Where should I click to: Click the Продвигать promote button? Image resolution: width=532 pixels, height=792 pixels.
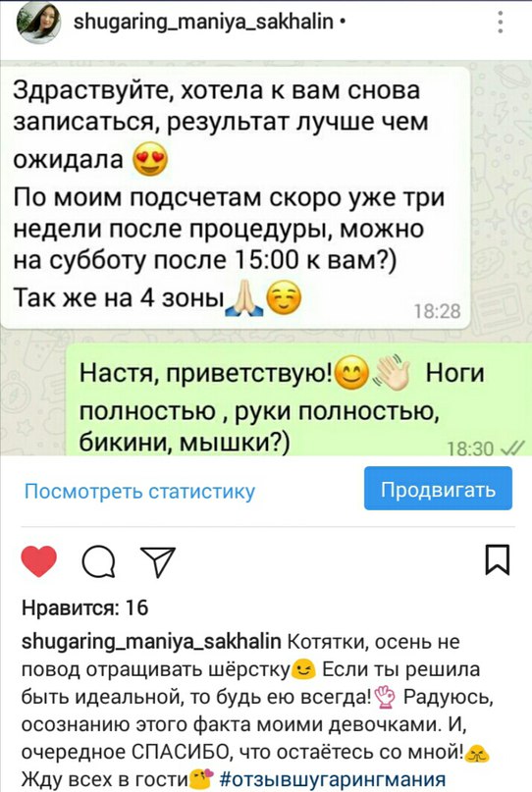coord(438,489)
